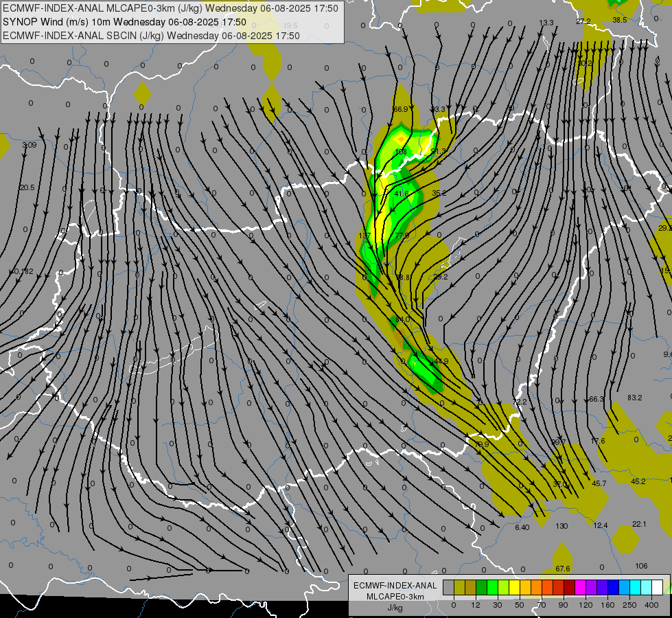
Task: Pick the pure blue legend swatch
Action: pyautogui.click(x=614, y=588)
